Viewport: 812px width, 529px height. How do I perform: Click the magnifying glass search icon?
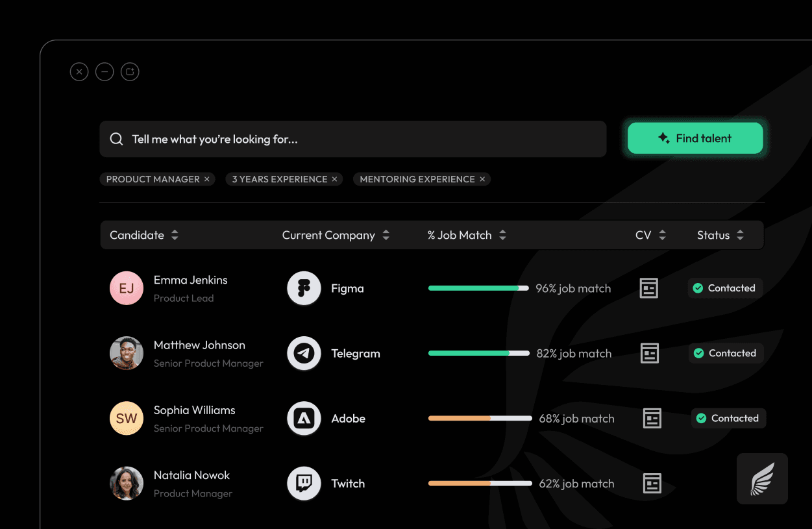click(116, 138)
